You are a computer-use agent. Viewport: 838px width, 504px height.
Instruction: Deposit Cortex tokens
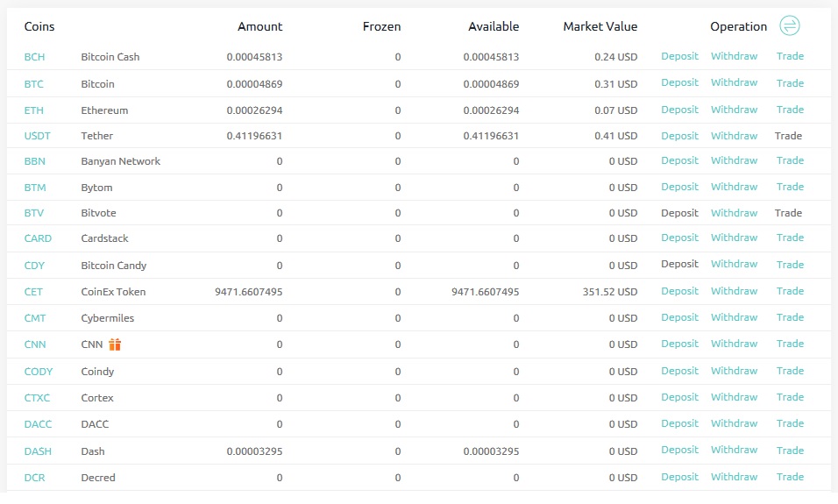(679, 397)
